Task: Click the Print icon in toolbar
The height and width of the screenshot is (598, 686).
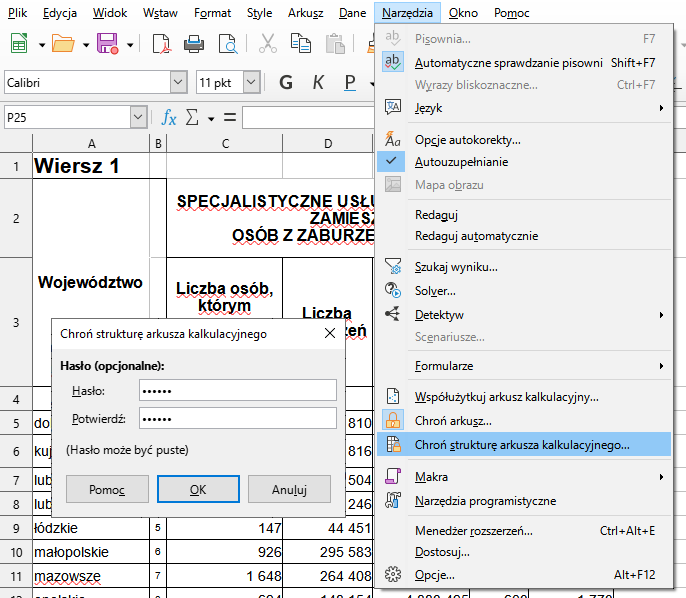Action: point(195,44)
